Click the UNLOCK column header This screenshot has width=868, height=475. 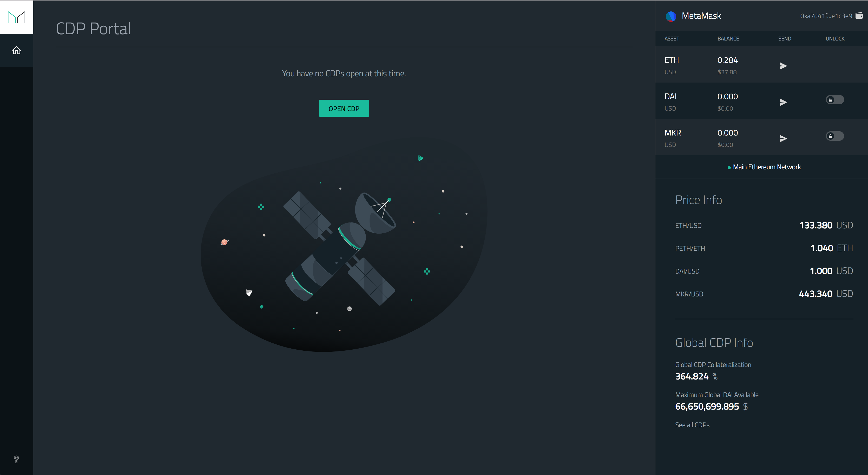tap(835, 39)
